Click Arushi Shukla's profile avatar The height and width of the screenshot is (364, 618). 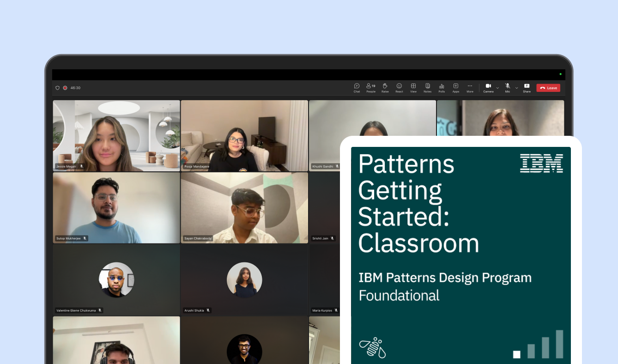pos(244,279)
